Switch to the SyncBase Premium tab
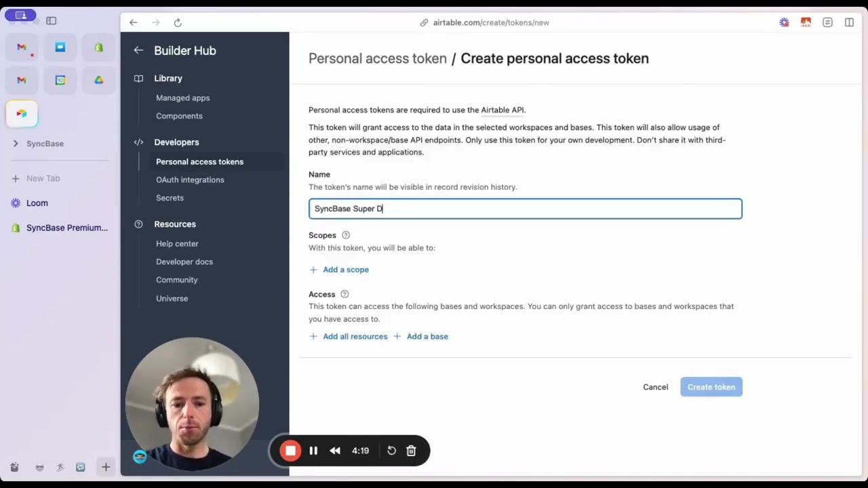The height and width of the screenshot is (488, 868). point(60,228)
